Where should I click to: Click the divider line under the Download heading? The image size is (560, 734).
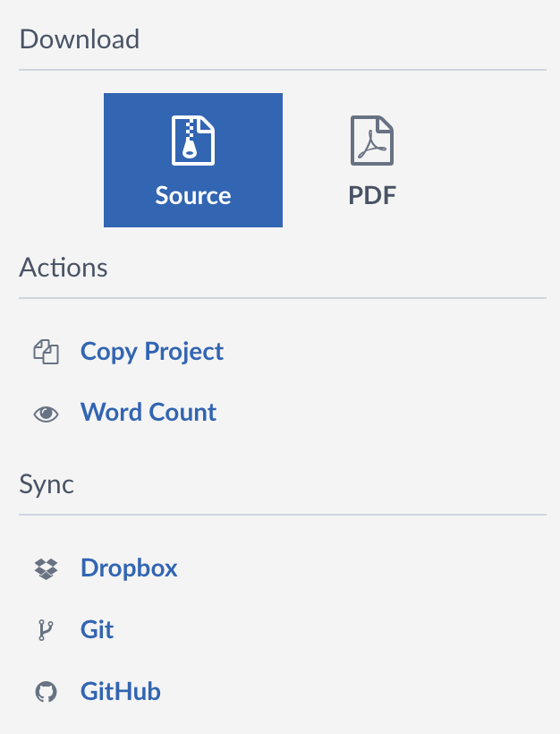pos(283,70)
